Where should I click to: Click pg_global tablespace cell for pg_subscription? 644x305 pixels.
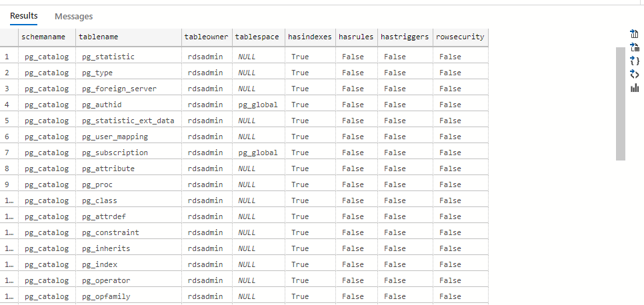pos(257,152)
